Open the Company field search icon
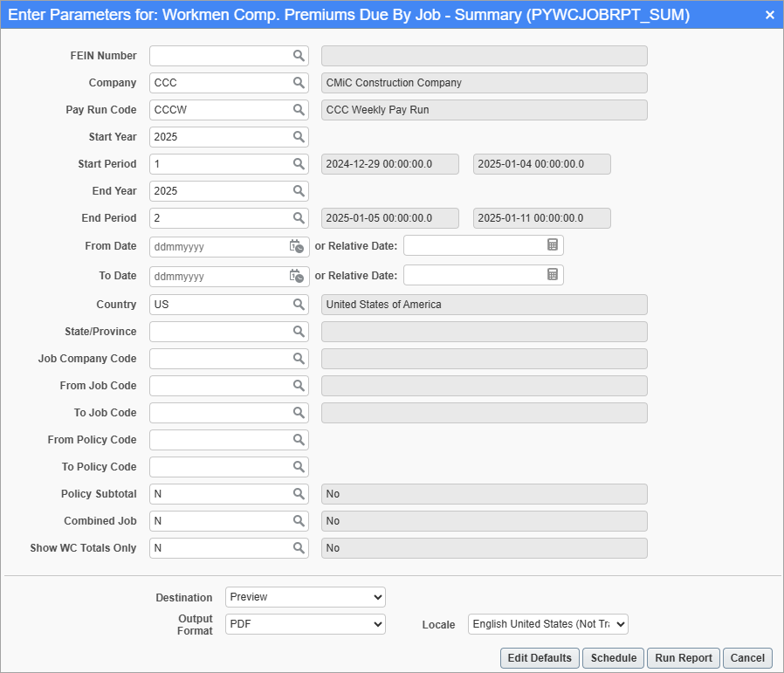The image size is (784, 673). [299, 83]
